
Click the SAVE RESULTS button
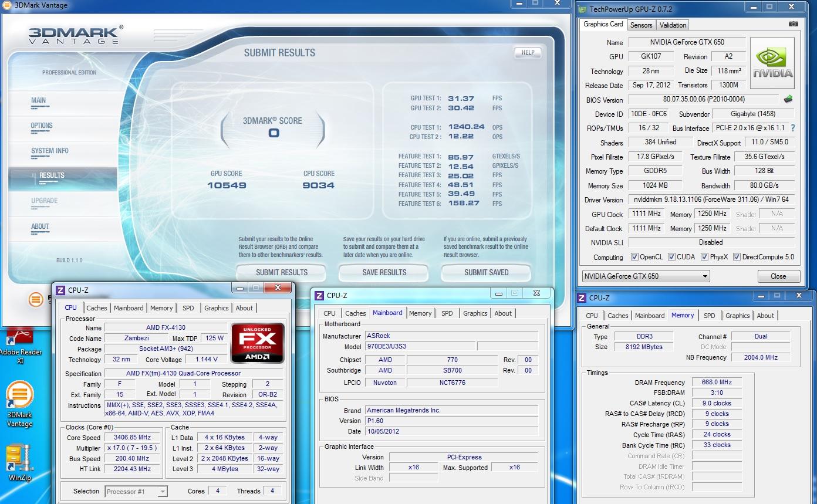coord(384,272)
